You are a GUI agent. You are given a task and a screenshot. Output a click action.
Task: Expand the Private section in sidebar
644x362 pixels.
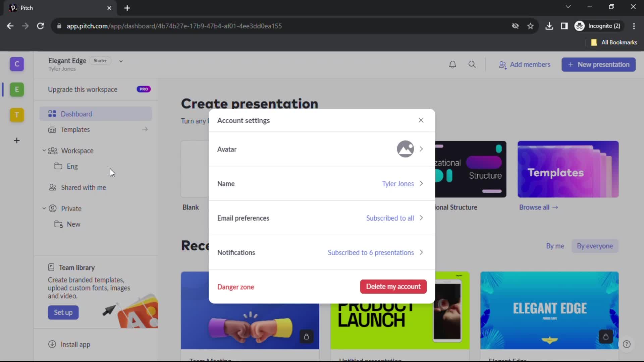click(x=44, y=208)
